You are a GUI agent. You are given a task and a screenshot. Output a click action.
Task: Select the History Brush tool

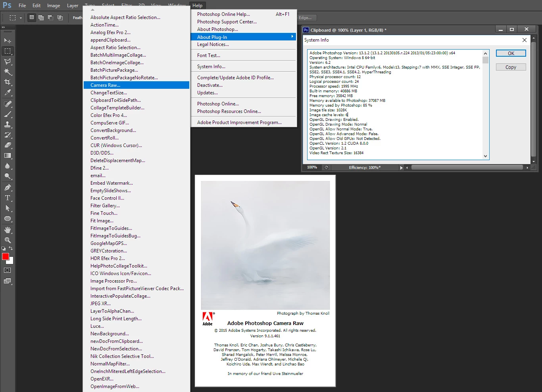(8, 135)
